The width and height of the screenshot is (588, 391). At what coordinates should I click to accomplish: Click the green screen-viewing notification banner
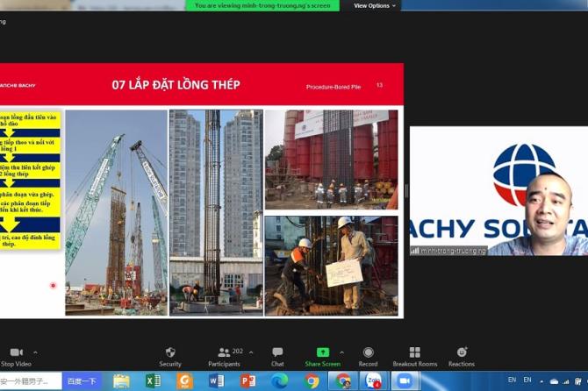click(x=262, y=5)
